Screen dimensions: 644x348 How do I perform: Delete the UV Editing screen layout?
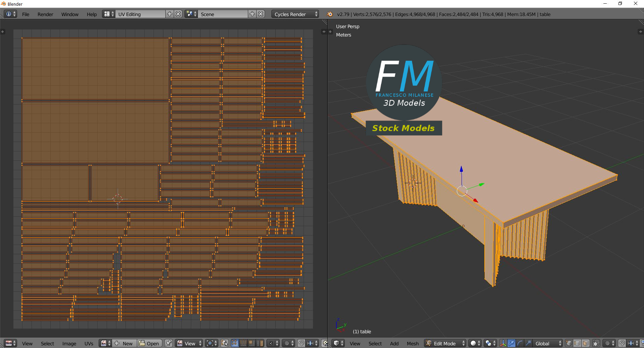(178, 14)
